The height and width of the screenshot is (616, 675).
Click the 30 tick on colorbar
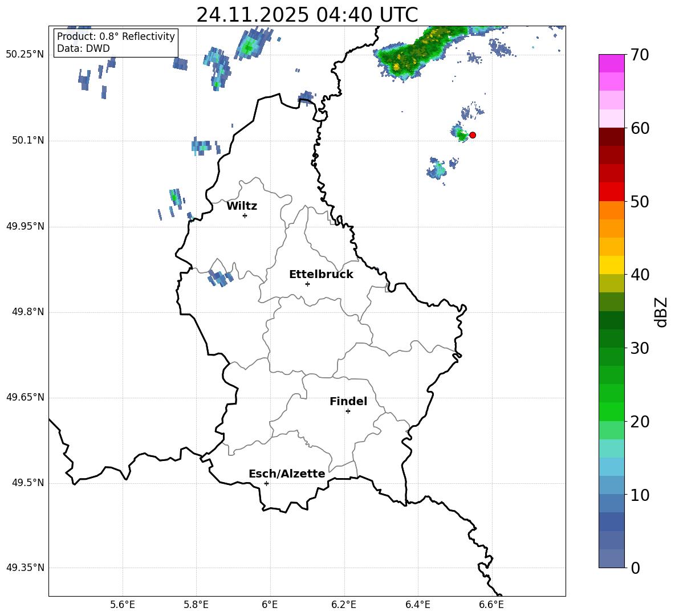tap(640, 348)
